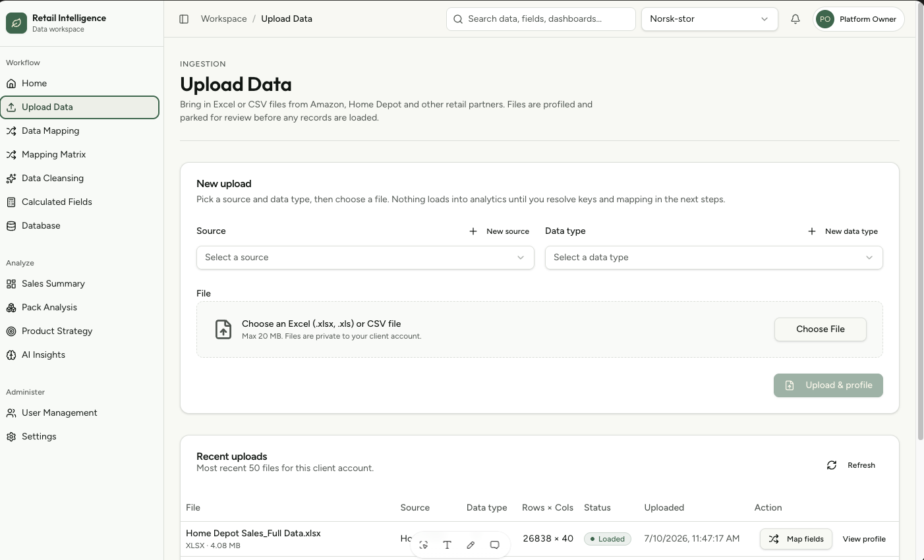
Task: Click the Rows × Cols column header
Action: (548, 508)
